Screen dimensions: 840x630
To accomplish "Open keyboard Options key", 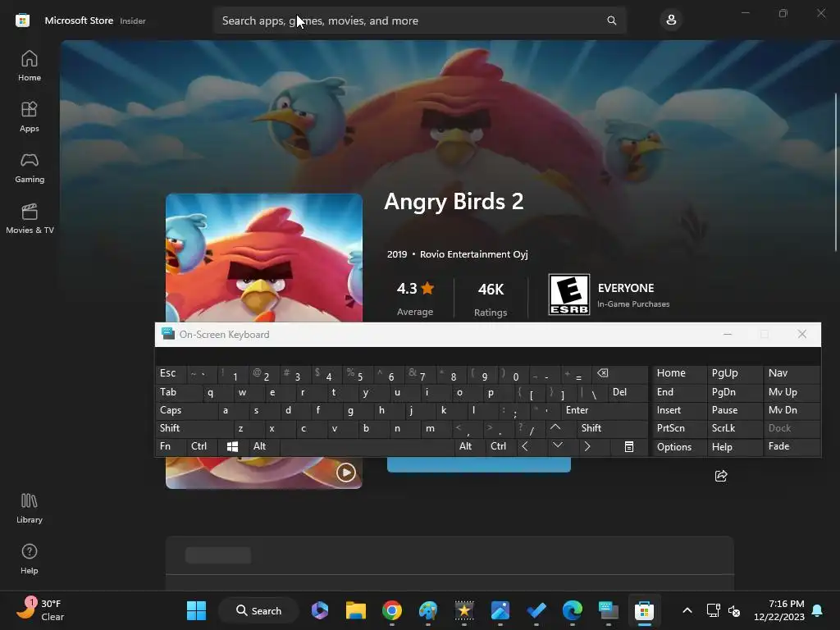I will tap(679, 447).
